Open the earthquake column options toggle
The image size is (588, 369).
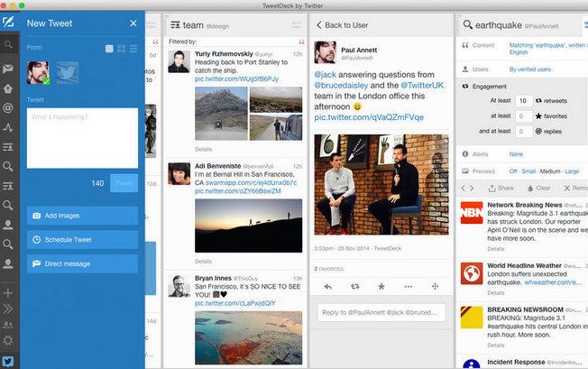click(585, 24)
